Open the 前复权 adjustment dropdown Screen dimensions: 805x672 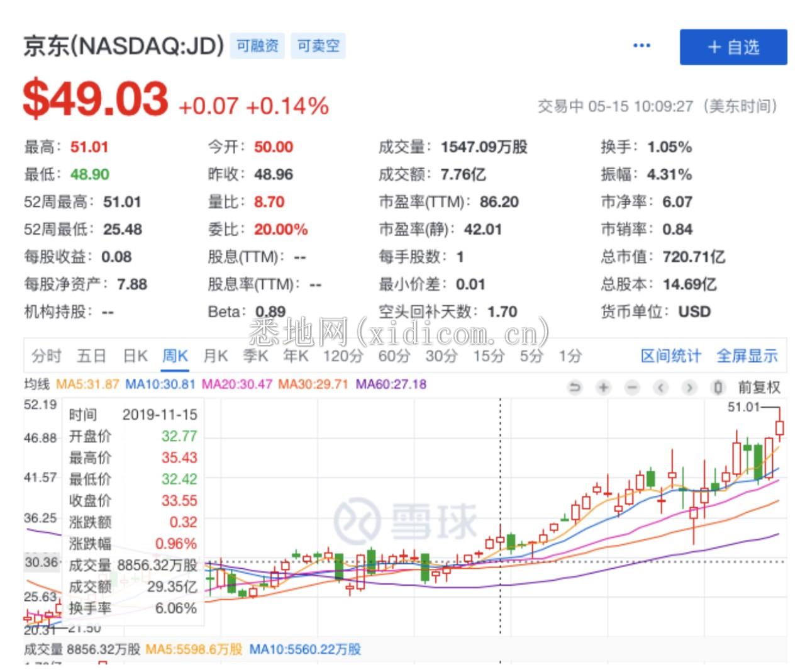point(759,387)
